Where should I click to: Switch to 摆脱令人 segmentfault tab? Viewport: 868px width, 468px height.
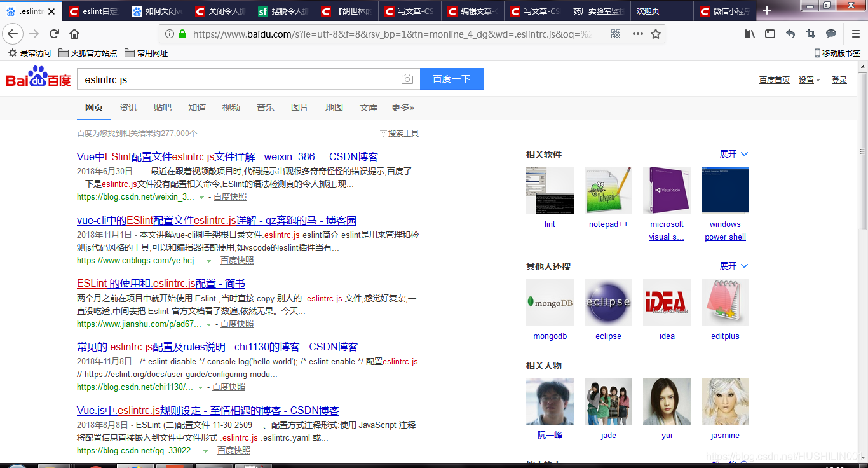(284, 11)
